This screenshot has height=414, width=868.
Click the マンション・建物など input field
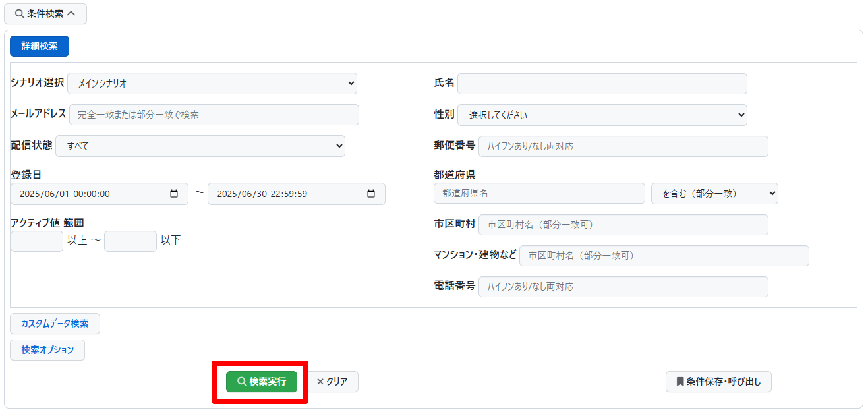pos(664,256)
